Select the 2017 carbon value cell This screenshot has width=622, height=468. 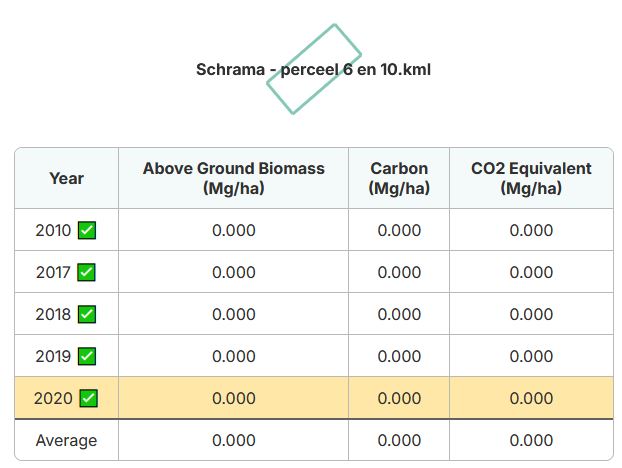399,272
